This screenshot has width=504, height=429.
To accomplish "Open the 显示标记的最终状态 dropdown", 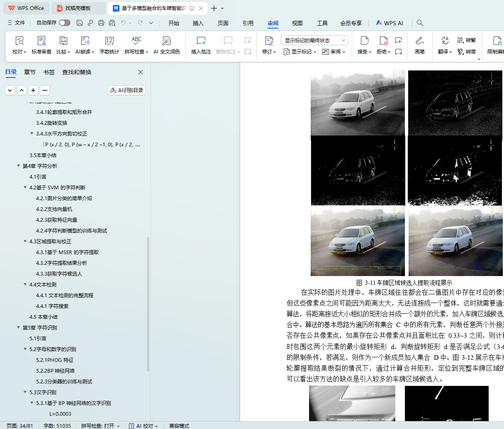I will 314,40.
